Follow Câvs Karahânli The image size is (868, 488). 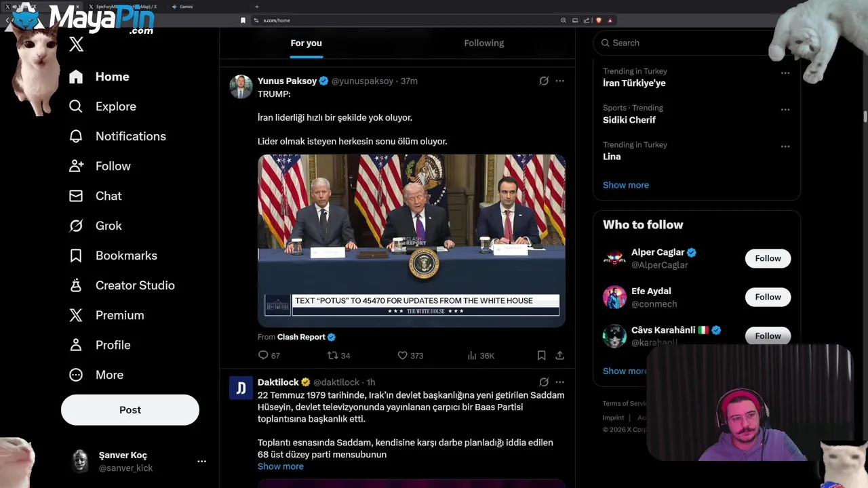[x=768, y=335]
